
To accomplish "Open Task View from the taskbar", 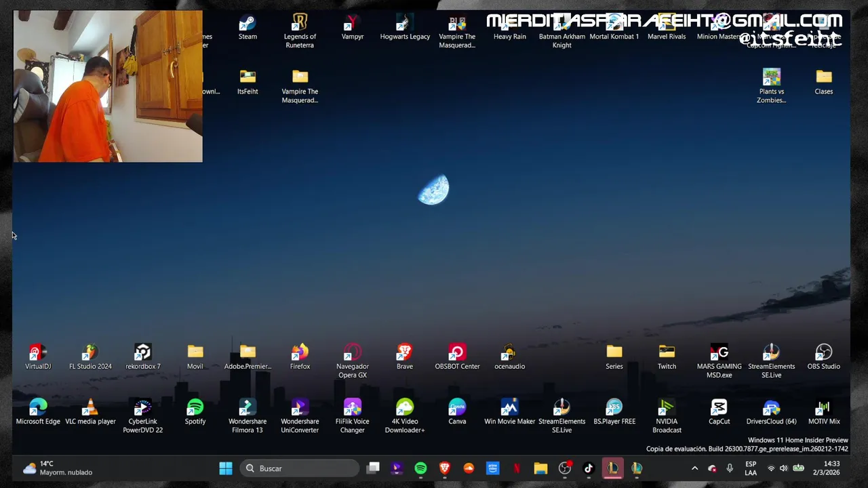I will pos(373,468).
